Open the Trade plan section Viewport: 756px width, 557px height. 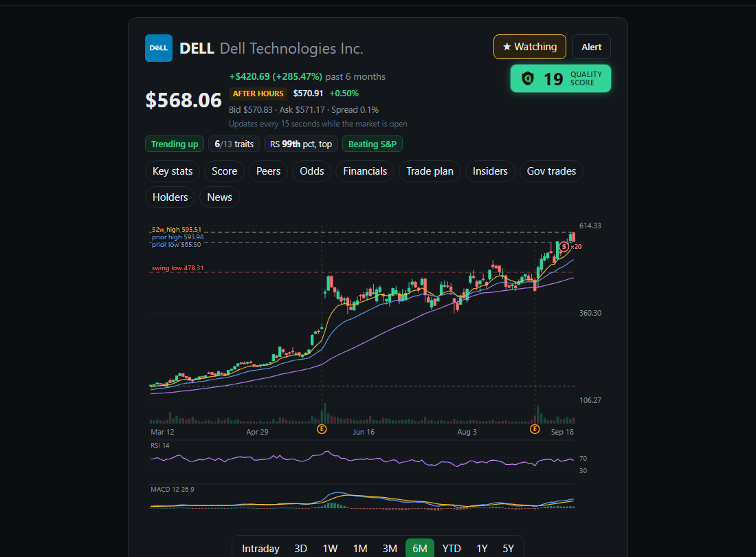430,171
